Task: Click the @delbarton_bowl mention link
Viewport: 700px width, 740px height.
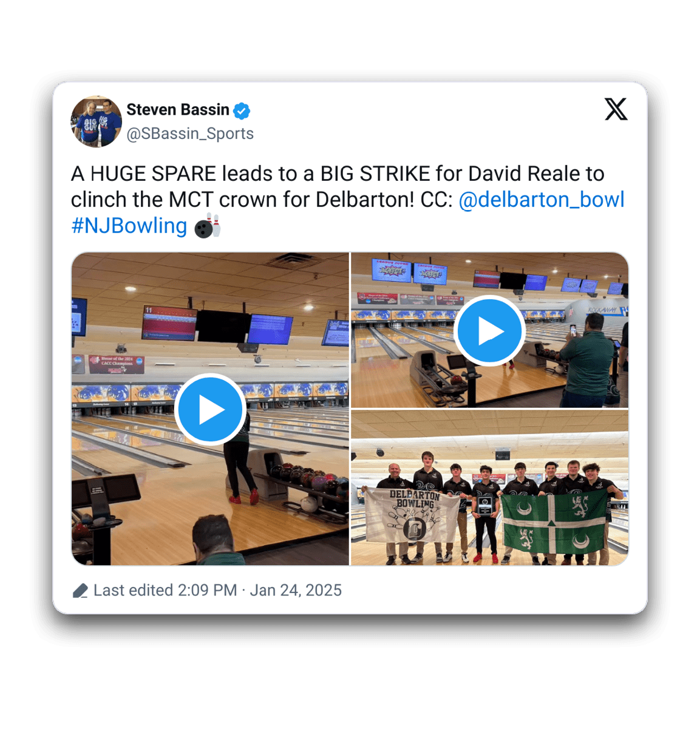Action: pyautogui.click(x=541, y=200)
